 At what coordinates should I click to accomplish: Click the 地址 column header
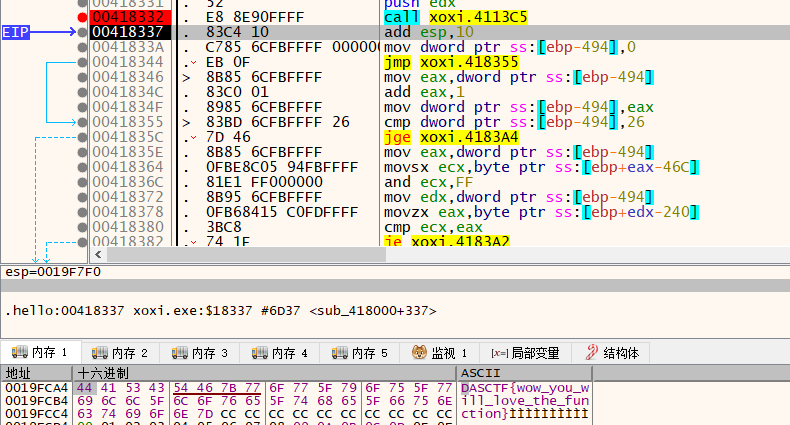(36, 373)
